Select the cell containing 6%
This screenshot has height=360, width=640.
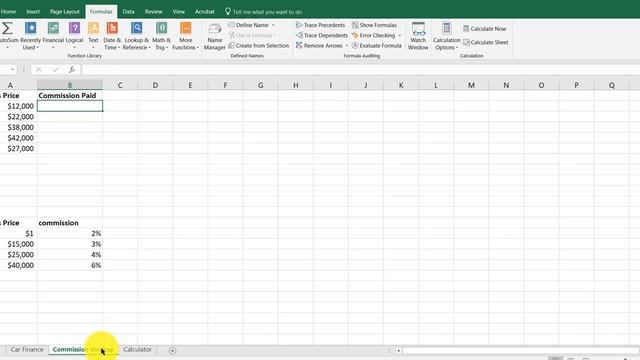tap(70, 265)
